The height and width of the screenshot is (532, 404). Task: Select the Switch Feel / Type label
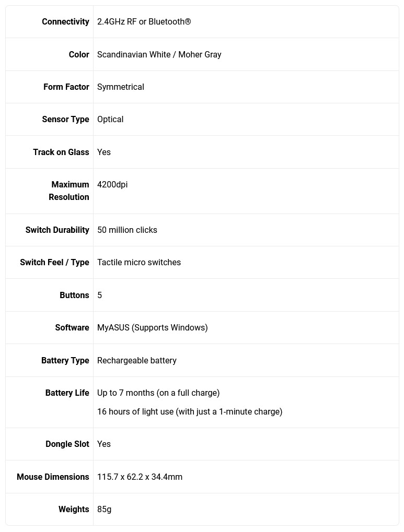click(54, 262)
